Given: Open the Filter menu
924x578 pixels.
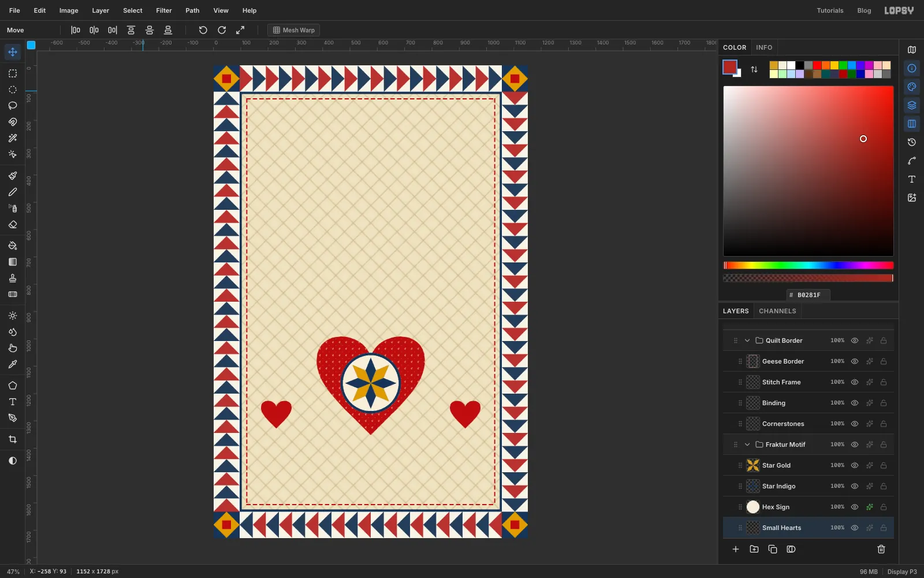Looking at the screenshot, I should 164,10.
